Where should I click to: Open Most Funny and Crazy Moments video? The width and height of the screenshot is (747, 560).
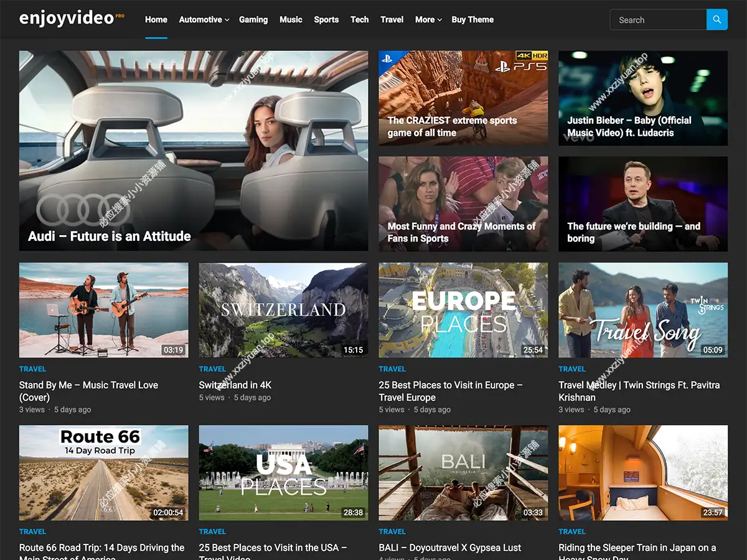(463, 203)
